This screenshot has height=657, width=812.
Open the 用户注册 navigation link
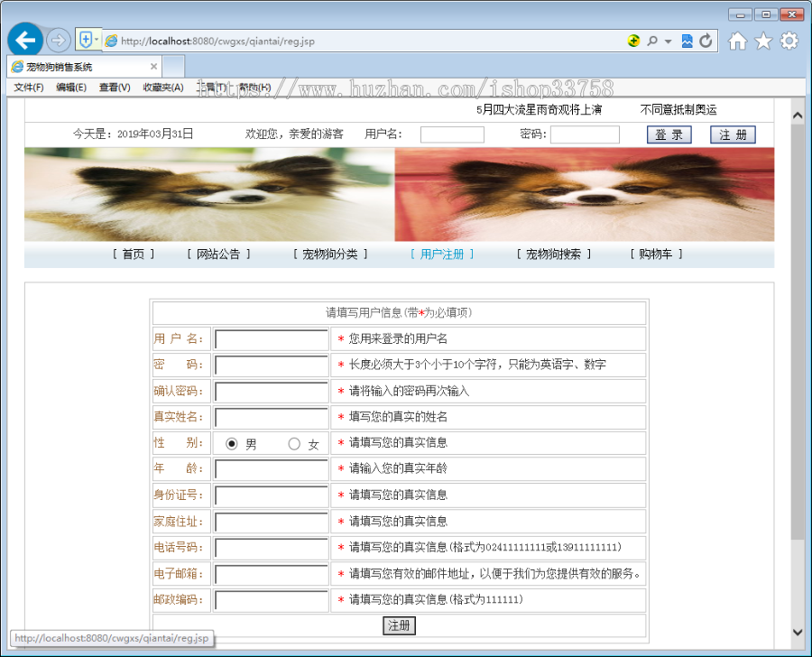[442, 254]
